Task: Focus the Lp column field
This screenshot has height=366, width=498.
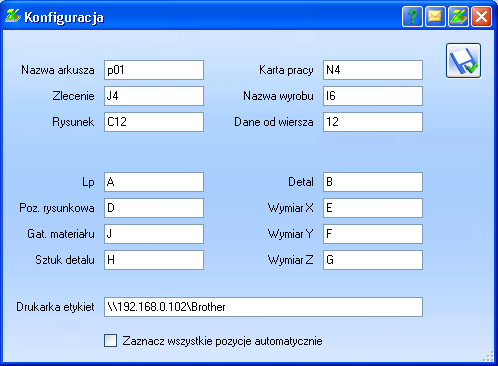Action: (x=154, y=182)
